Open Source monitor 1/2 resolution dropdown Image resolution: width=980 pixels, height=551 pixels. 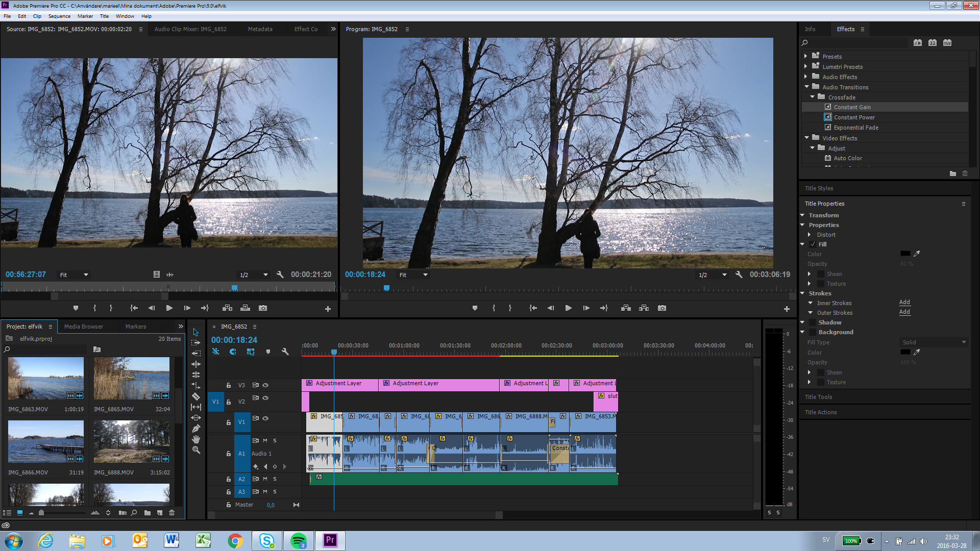click(254, 275)
